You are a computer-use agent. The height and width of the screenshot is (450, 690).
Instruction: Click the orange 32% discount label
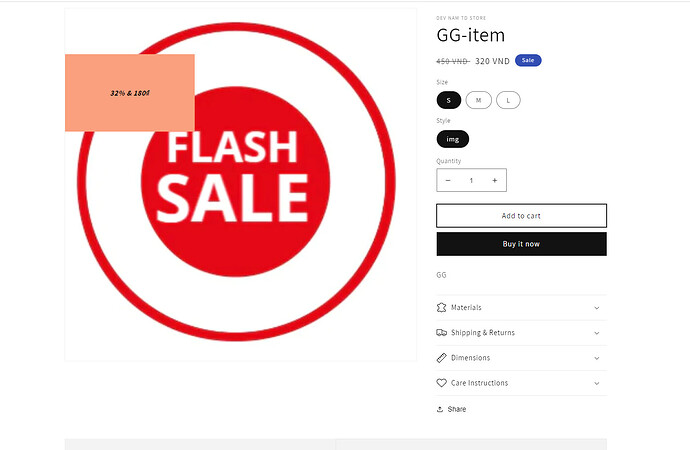point(130,93)
